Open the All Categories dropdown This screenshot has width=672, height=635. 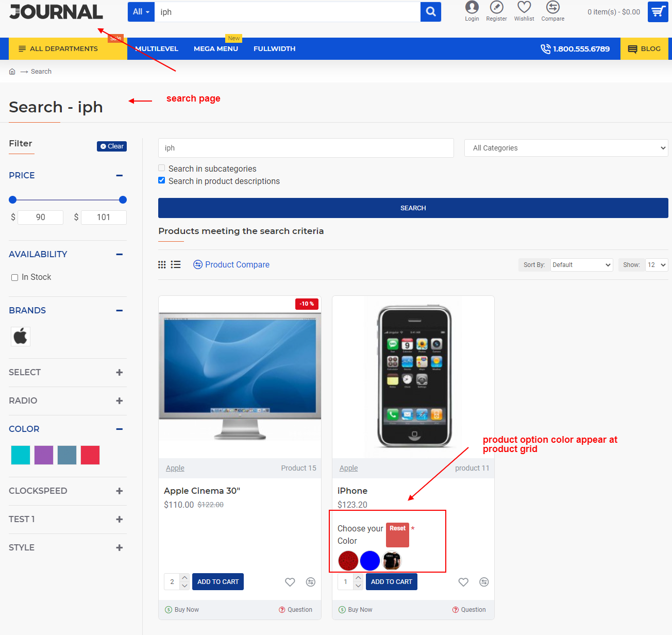click(x=566, y=148)
